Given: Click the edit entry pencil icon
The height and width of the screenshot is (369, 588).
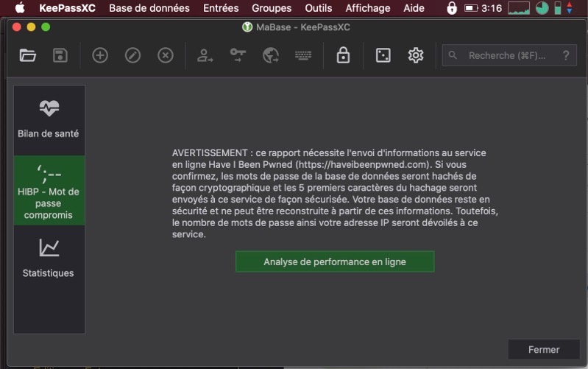Looking at the screenshot, I should [132, 55].
